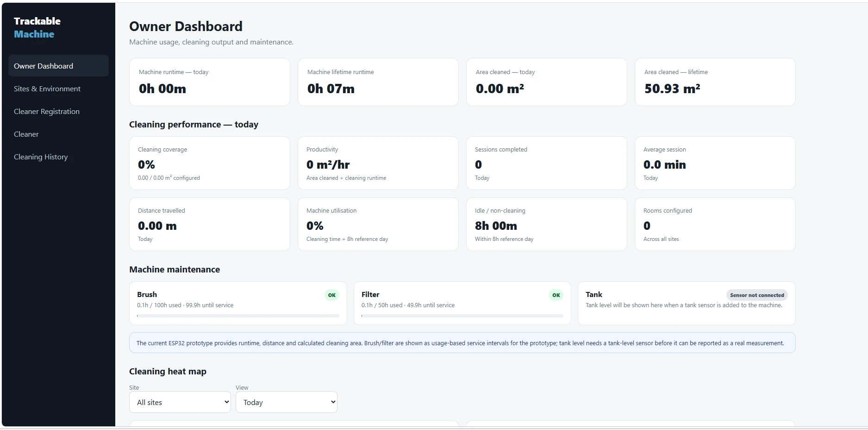Screen dimensions: 868x430
Task: Click the Brush OK status badge
Action: point(332,295)
